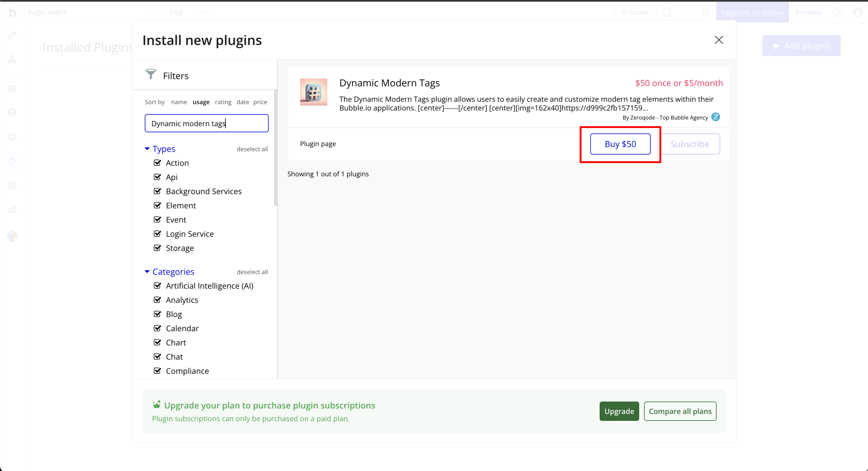Sort plugins by rating
The image size is (868, 471).
[x=223, y=102]
